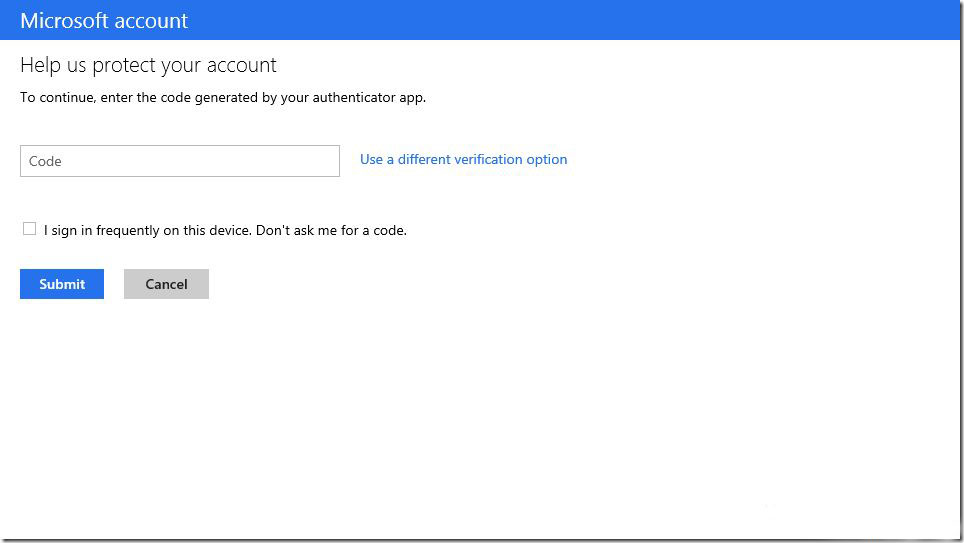Click the 'Don't ask me for a code' label

tap(225, 230)
